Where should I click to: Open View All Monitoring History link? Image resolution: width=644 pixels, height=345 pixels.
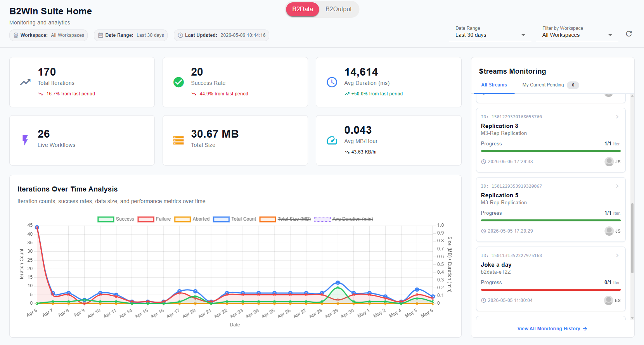[x=552, y=329]
